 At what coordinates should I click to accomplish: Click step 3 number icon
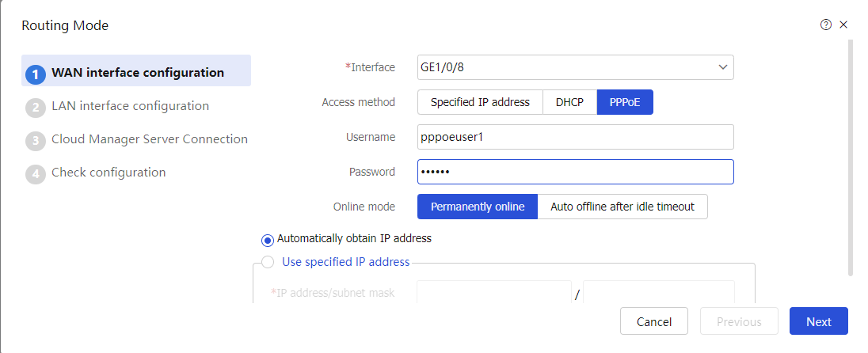[36, 141]
